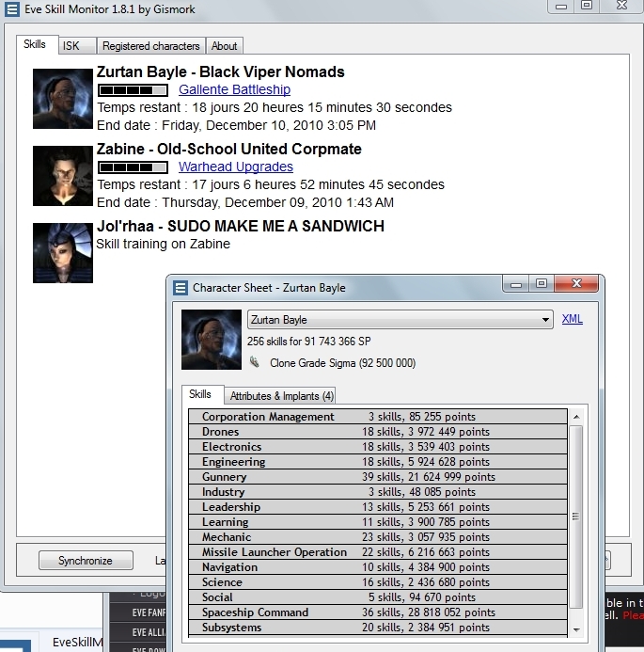
Task: Expand the Industry skill group
Action: point(378,492)
